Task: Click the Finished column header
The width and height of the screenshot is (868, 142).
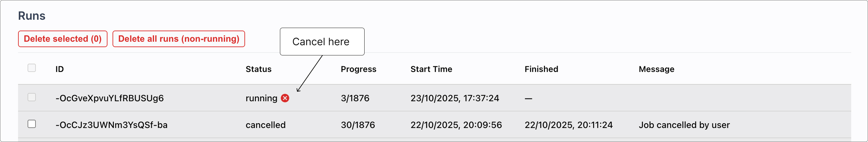Action: coord(541,69)
